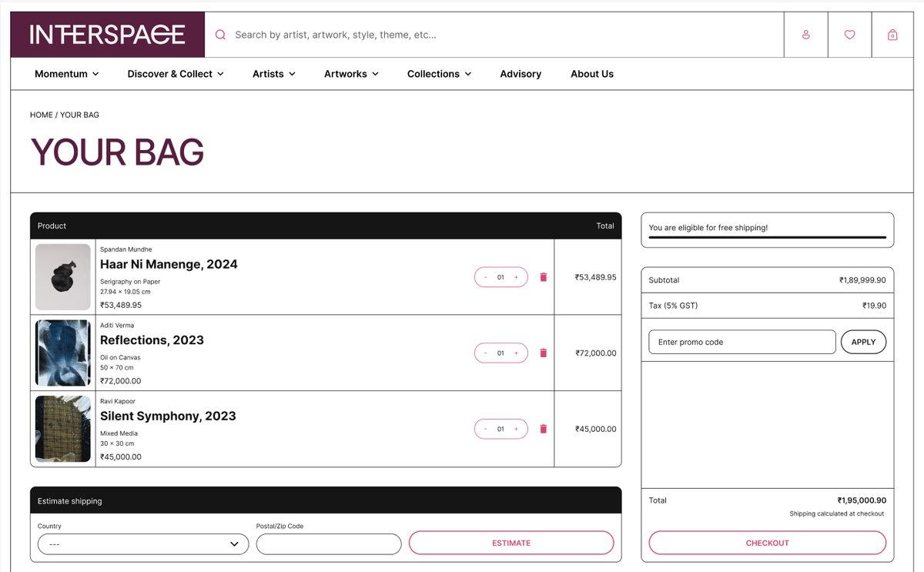
Task: Click the search magnifier icon
Action: [x=220, y=35]
